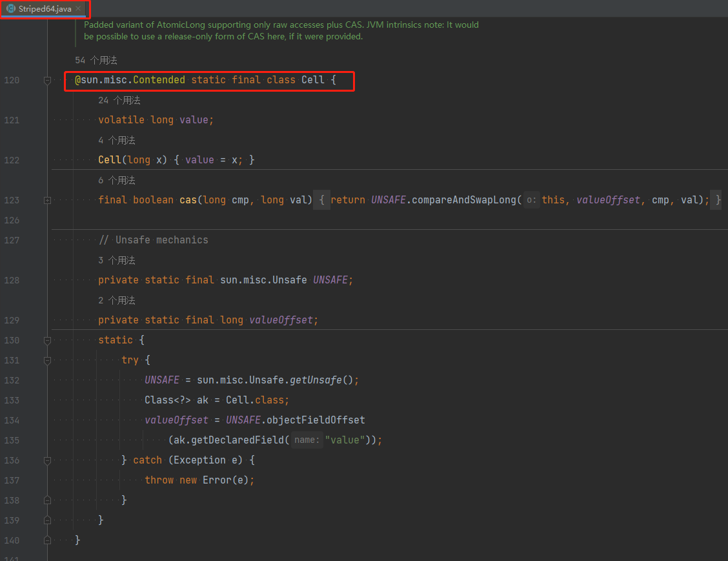Collapse the static block at line 130

coord(47,340)
